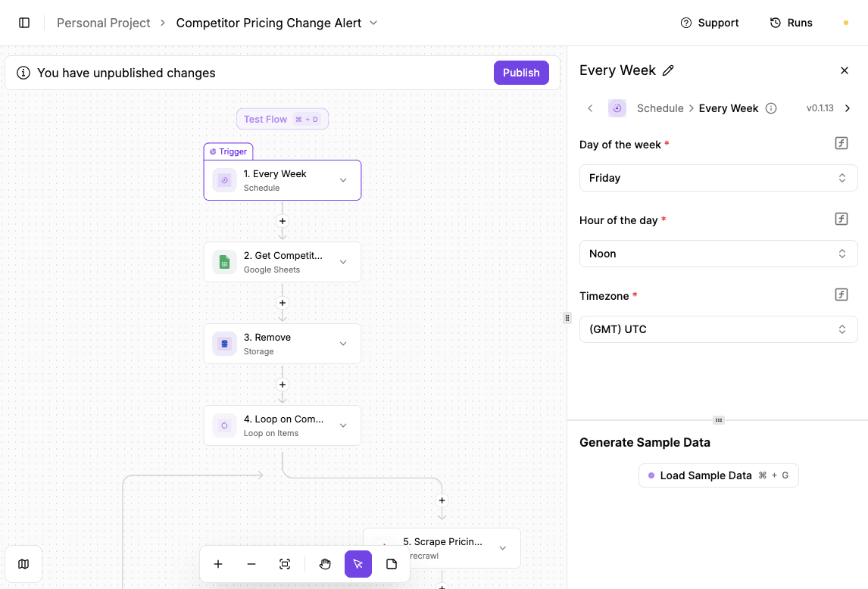
Task: Click Load Sample Data
Action: click(718, 475)
